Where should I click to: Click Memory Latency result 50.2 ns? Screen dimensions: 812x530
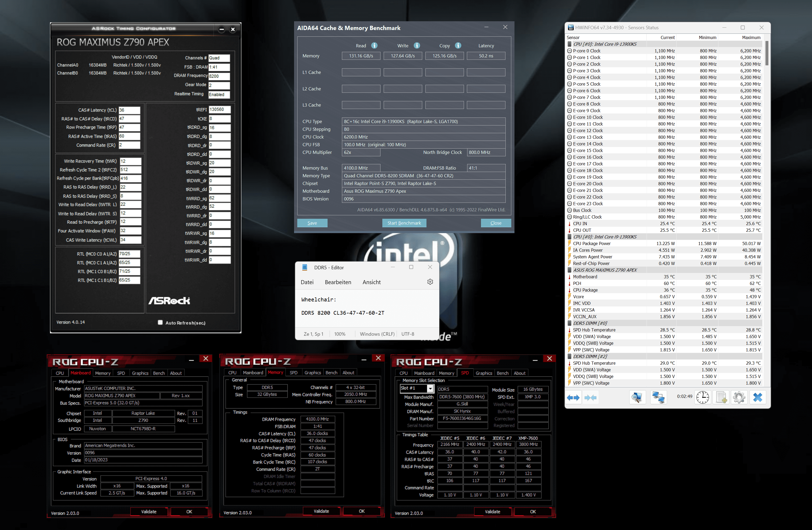point(486,56)
